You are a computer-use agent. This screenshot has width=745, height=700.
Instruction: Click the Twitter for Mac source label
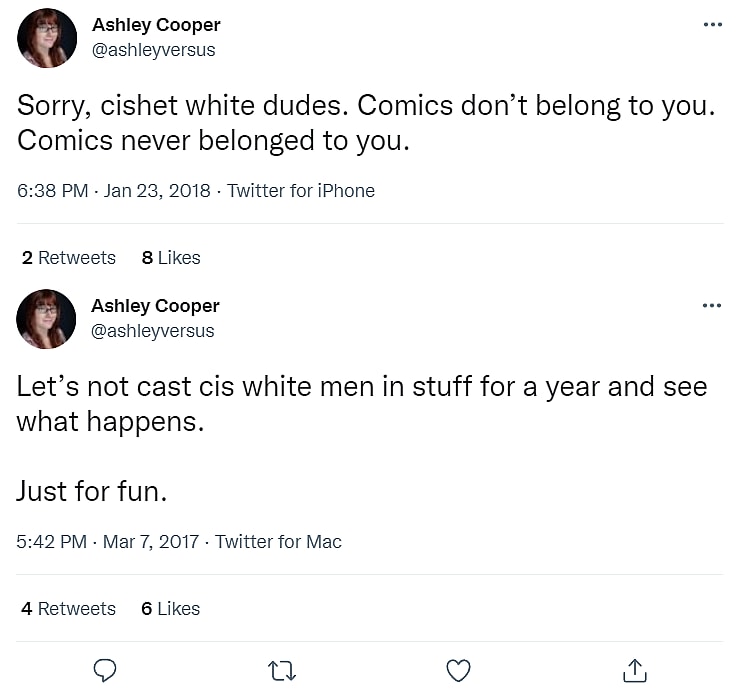[278, 542]
